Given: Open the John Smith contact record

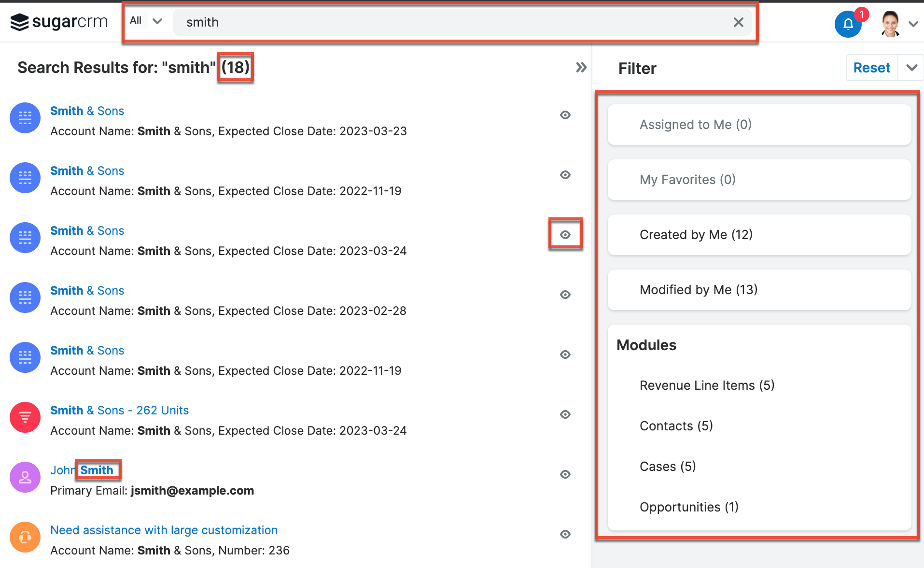Looking at the screenshot, I should pos(81,469).
